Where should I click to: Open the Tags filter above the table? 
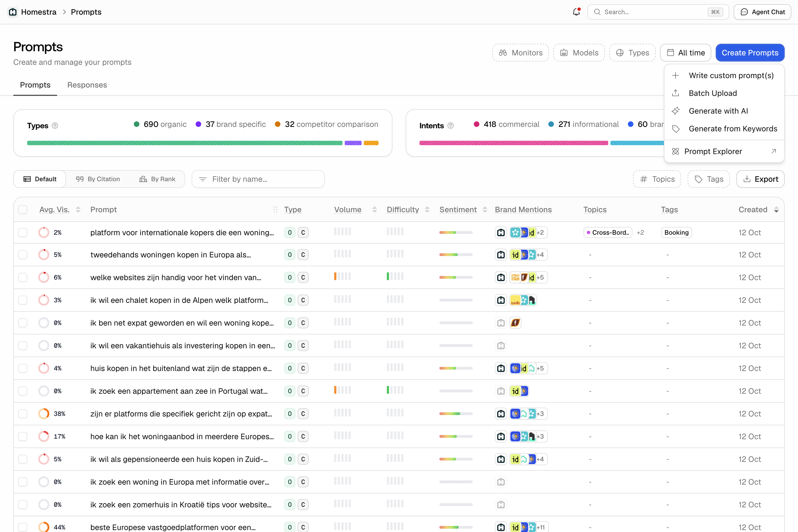[x=709, y=179]
